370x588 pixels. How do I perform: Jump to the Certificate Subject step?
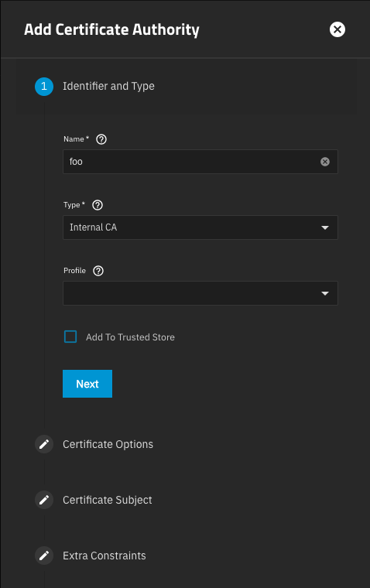108,500
